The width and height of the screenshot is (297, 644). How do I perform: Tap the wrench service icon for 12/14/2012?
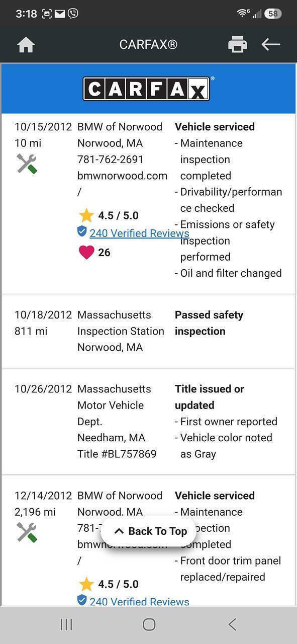(x=27, y=532)
